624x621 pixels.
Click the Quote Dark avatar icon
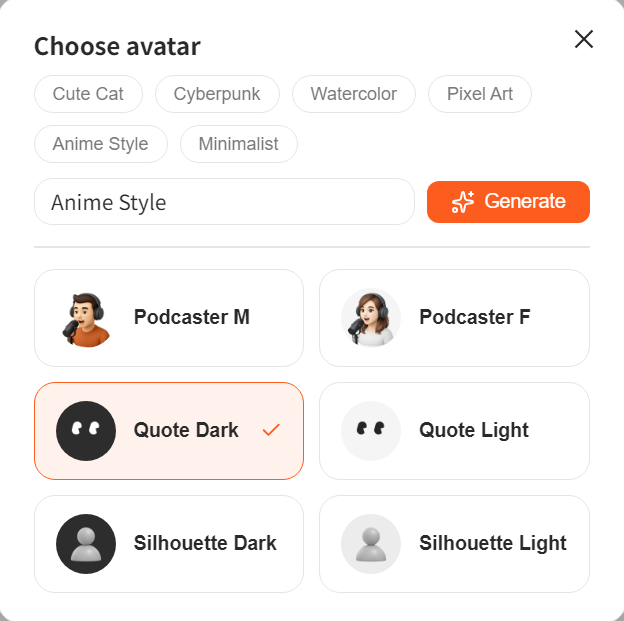click(x=86, y=431)
